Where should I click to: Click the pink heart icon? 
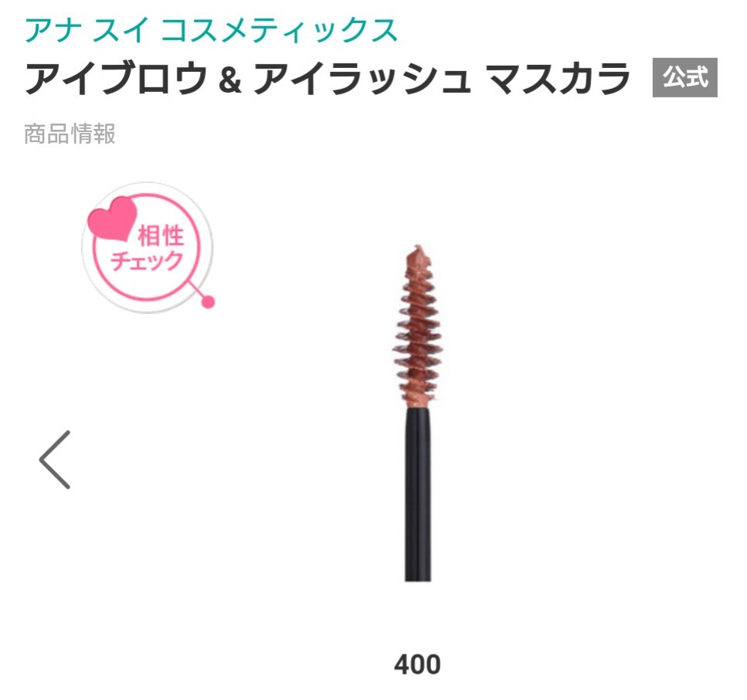click(x=113, y=218)
